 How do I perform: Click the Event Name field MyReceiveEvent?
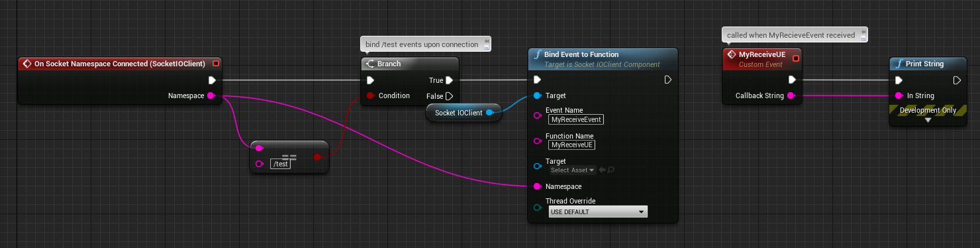click(x=575, y=119)
